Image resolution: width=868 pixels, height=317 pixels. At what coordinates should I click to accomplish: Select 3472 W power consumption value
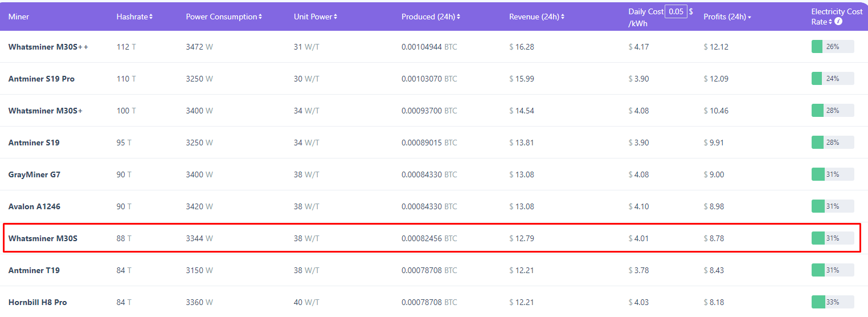pos(199,47)
